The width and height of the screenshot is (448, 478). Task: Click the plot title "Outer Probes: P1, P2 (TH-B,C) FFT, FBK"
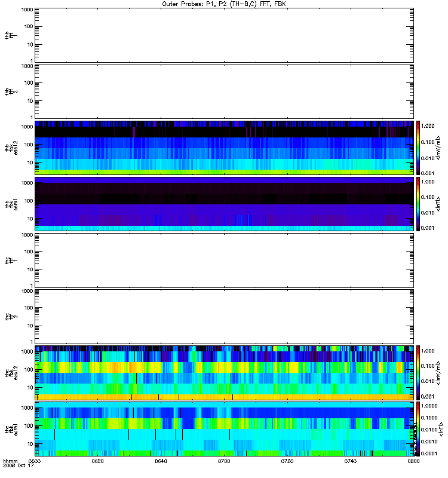pos(224,4)
